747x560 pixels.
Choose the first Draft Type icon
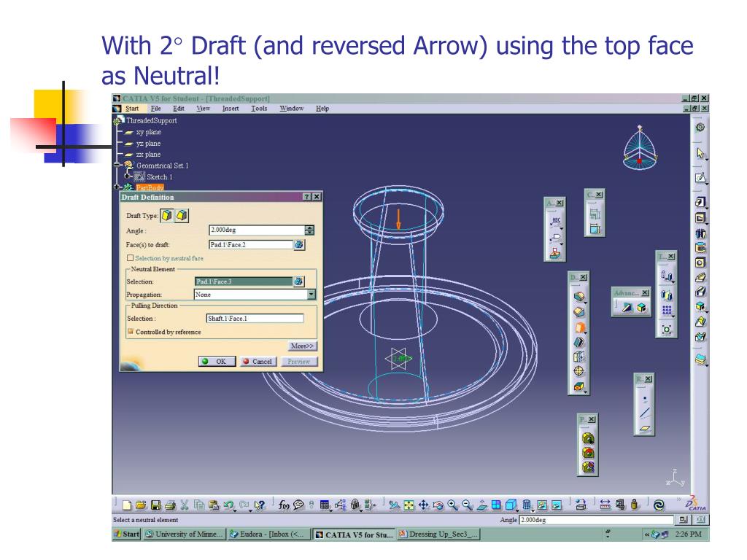click(x=167, y=216)
